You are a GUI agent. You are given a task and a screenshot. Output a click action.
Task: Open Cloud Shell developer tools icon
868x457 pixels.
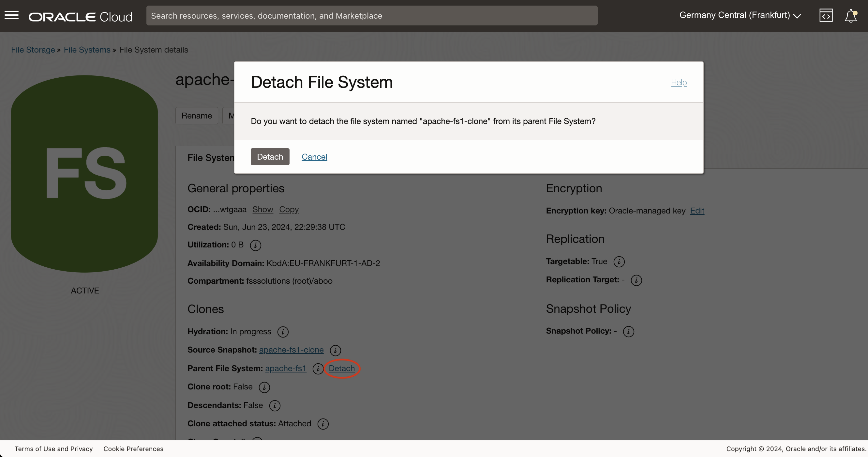pyautogui.click(x=826, y=16)
